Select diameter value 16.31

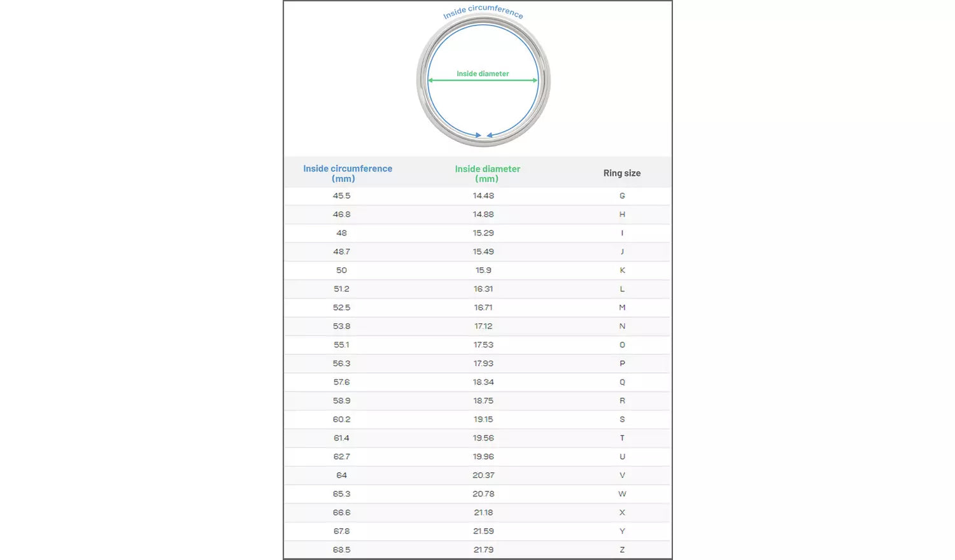coord(483,289)
